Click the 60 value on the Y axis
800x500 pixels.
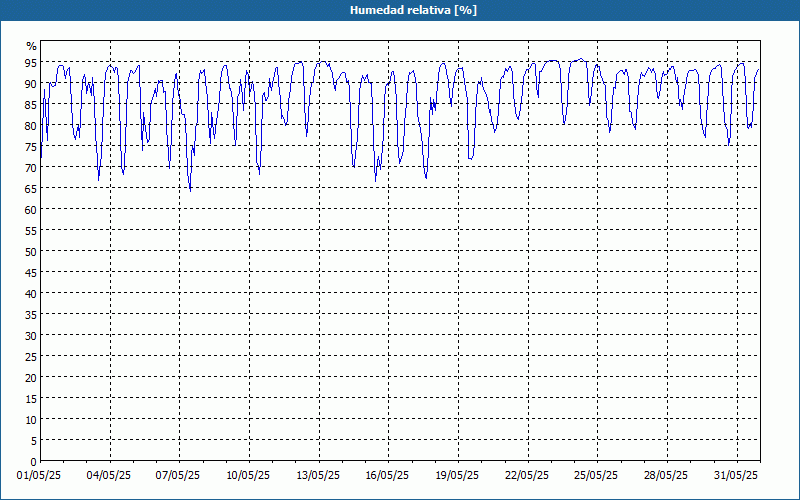[31, 210]
